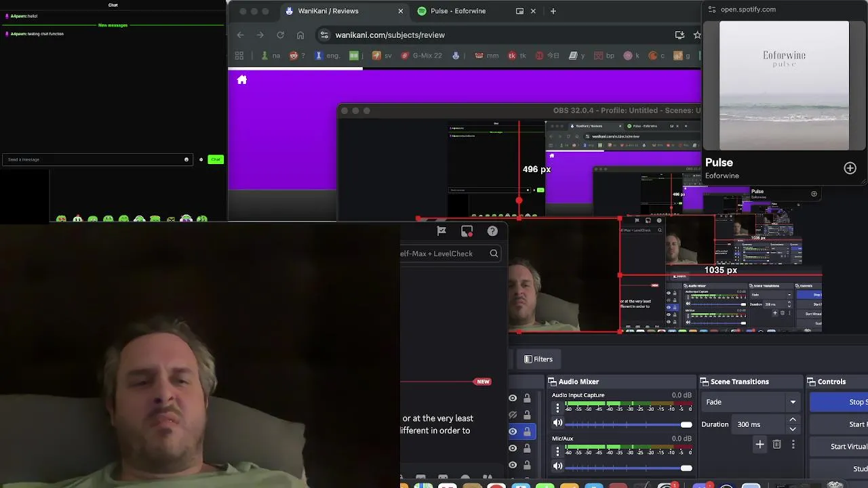Open the Reddit '?' bookmark
Viewport: 868px width, 488px height.
tap(297, 56)
